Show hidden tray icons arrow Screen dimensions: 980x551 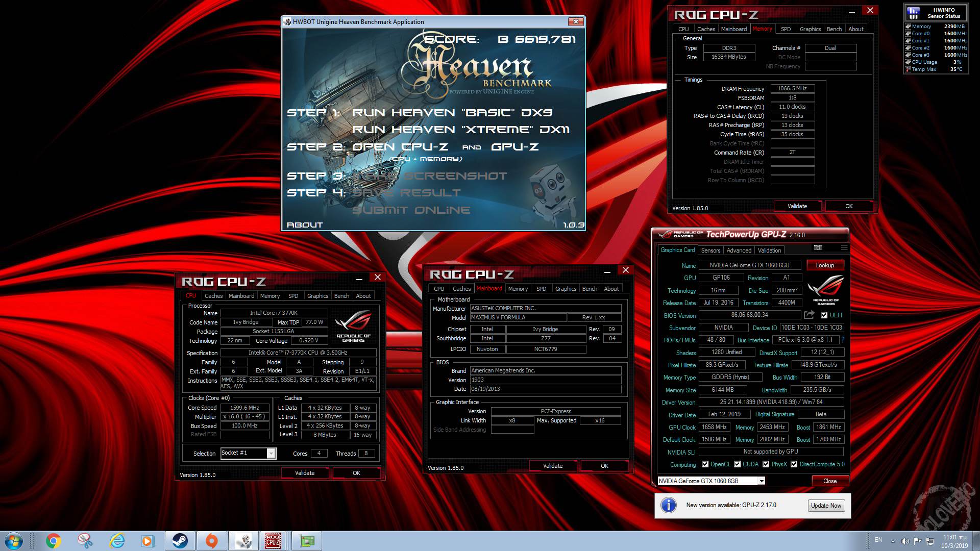(893, 541)
